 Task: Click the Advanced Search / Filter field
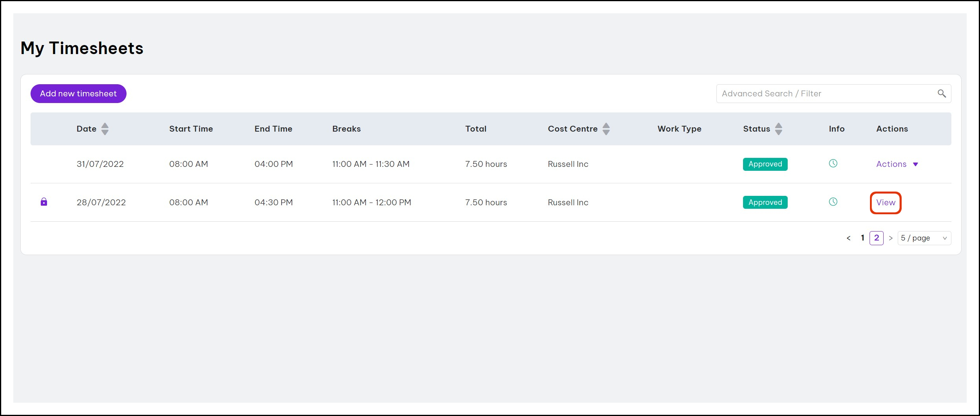click(x=826, y=94)
